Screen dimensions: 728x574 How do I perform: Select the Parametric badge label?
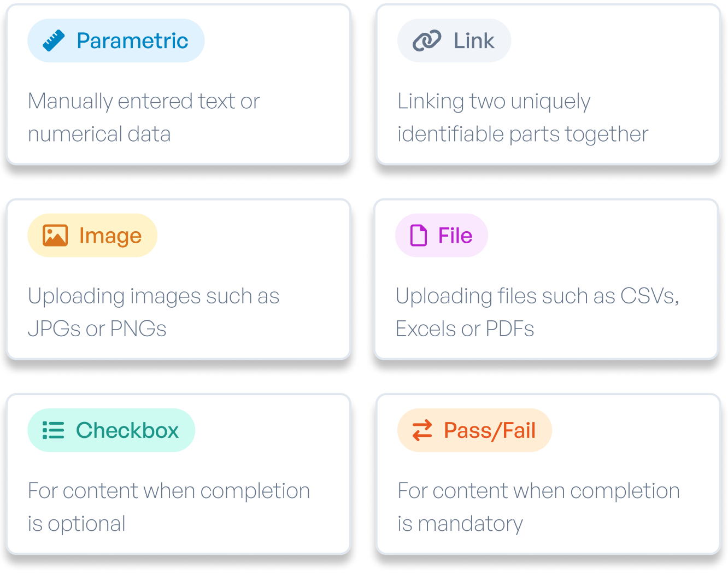click(x=132, y=41)
